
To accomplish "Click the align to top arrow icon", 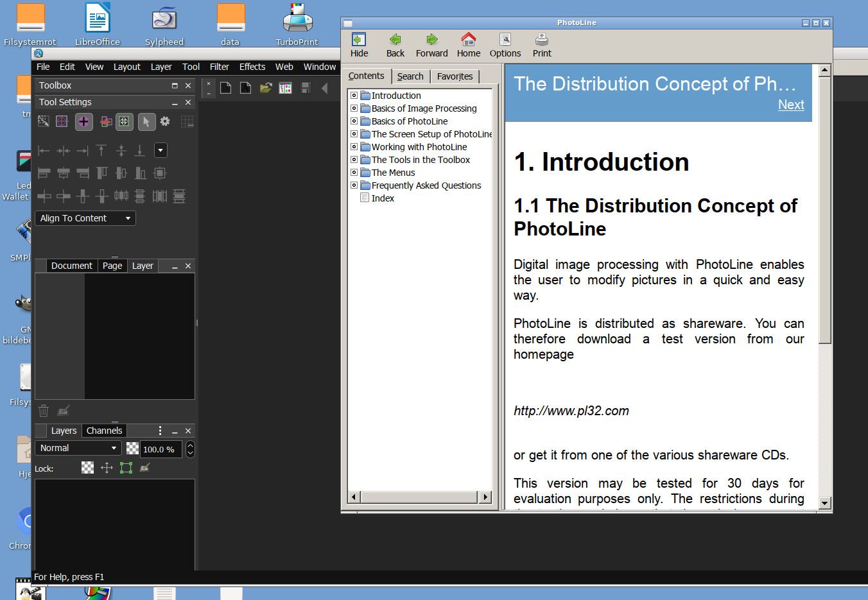I will (101, 151).
